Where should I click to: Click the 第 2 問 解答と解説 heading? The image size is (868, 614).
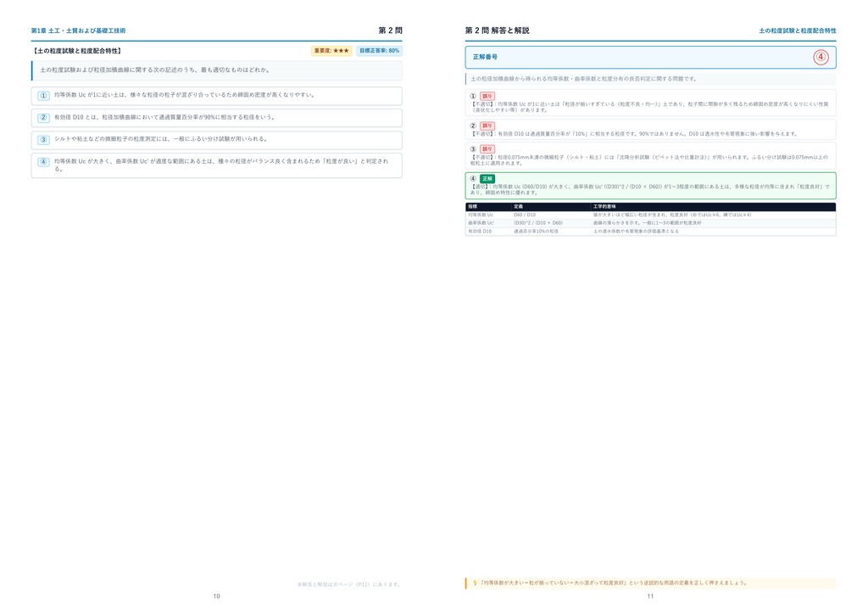pos(497,31)
